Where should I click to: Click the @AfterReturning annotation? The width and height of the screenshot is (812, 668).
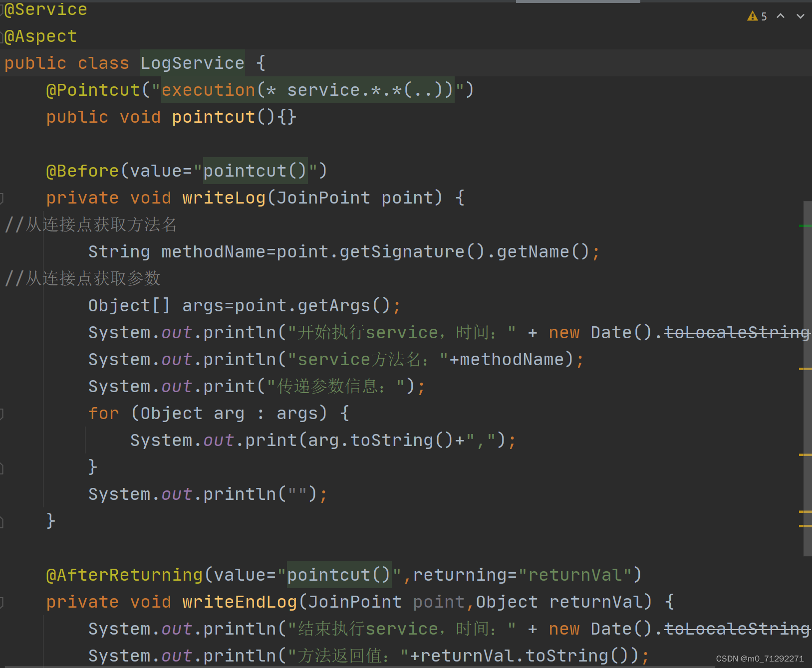click(125, 575)
